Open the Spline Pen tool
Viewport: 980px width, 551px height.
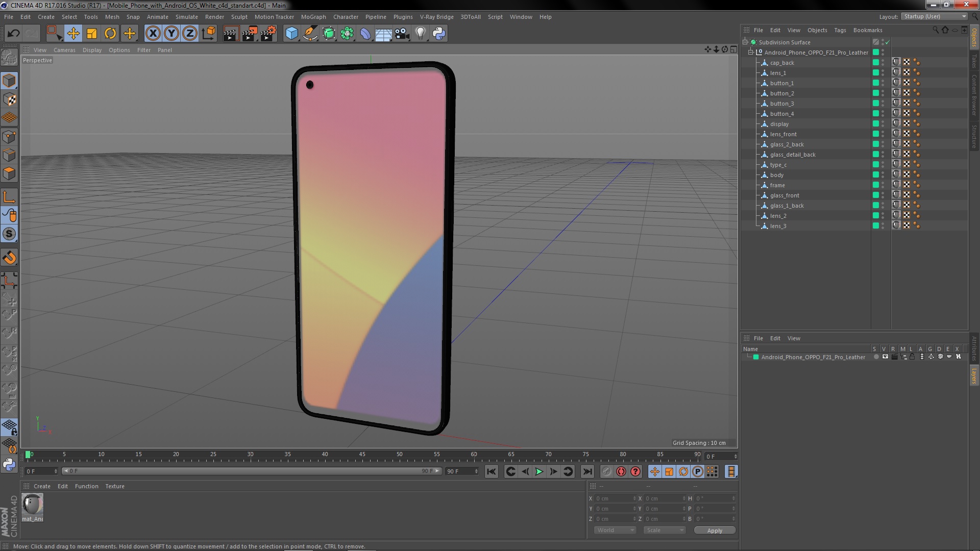tap(310, 34)
